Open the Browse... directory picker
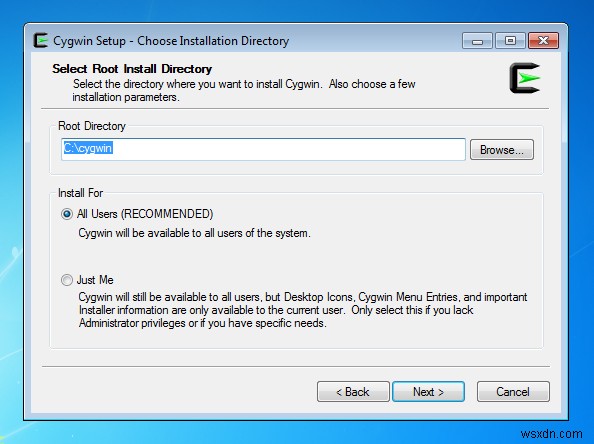This screenshot has height=444, width=594. (502, 150)
